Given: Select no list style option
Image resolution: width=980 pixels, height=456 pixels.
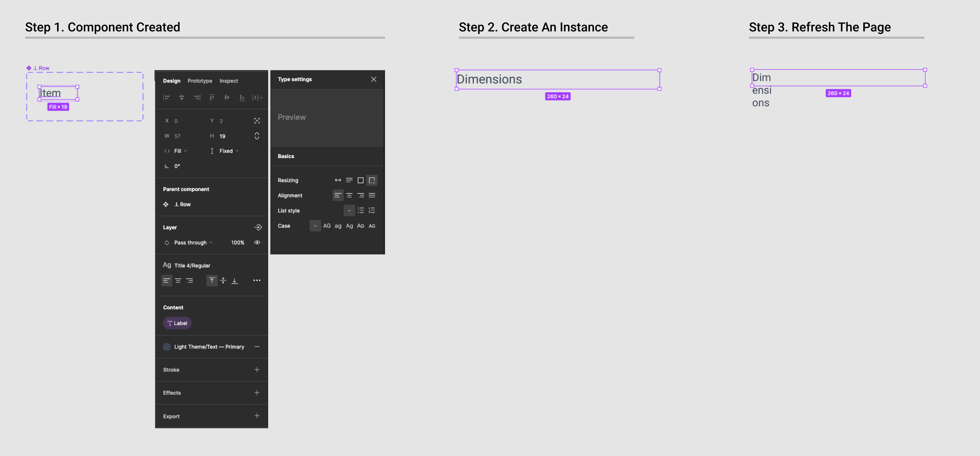Looking at the screenshot, I should pyautogui.click(x=349, y=210).
